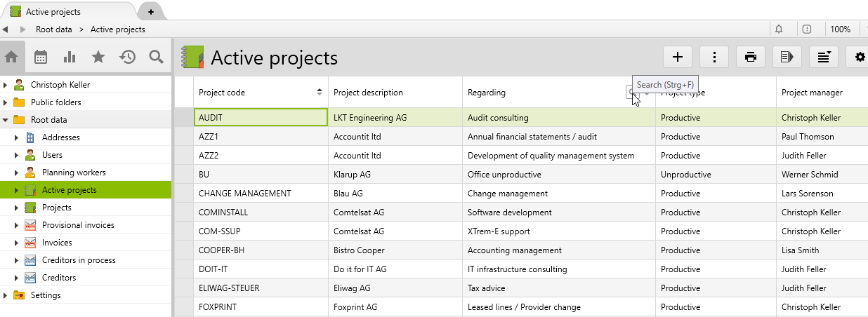Show favorites using the star icon

coord(98,58)
